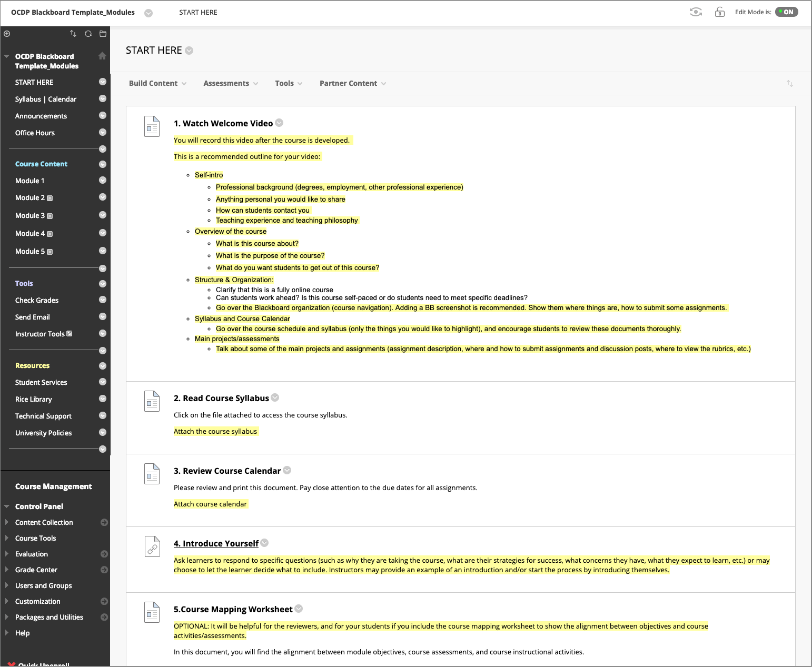The height and width of the screenshot is (667, 812).
Task: Toggle Edit Mode ON switch
Action: (x=786, y=12)
